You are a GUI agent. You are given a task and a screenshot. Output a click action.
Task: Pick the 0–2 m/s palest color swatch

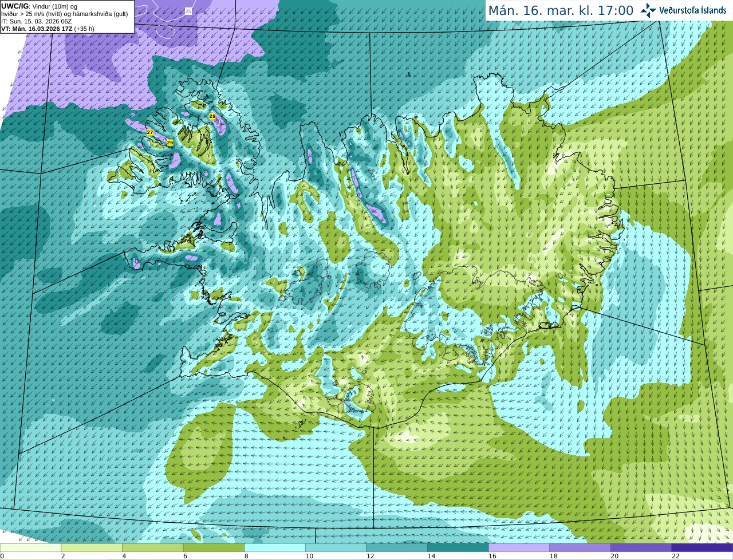pyautogui.click(x=30, y=547)
